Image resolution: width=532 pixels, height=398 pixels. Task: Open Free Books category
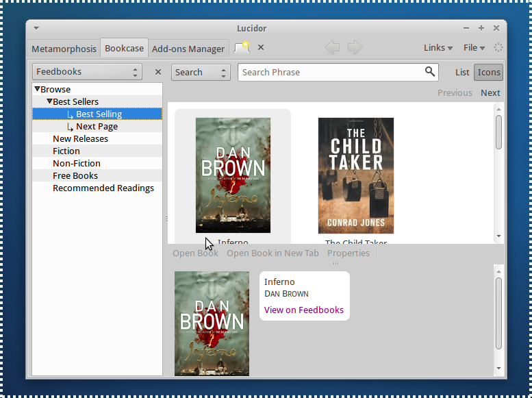tap(75, 175)
